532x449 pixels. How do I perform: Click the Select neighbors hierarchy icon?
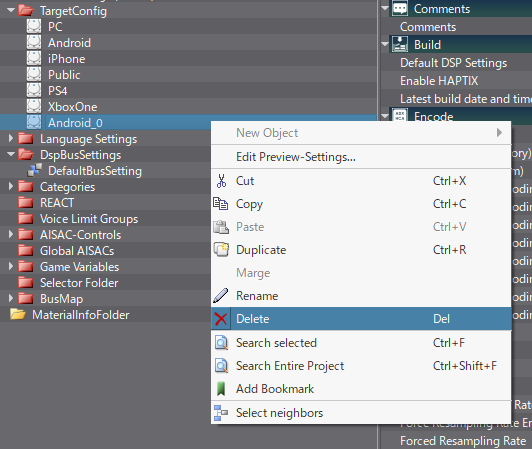point(221,413)
